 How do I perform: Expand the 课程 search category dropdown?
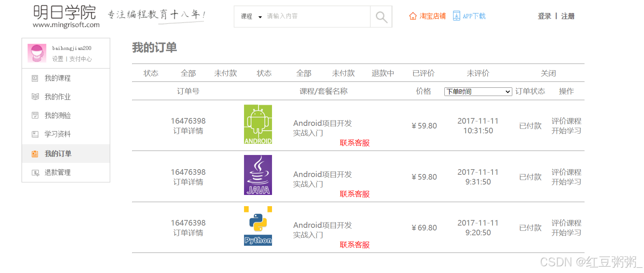pos(251,16)
